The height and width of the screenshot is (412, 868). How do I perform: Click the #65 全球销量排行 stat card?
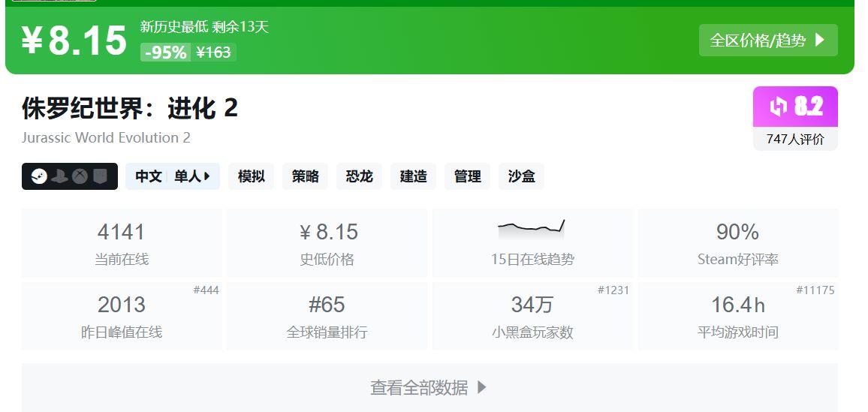point(327,316)
